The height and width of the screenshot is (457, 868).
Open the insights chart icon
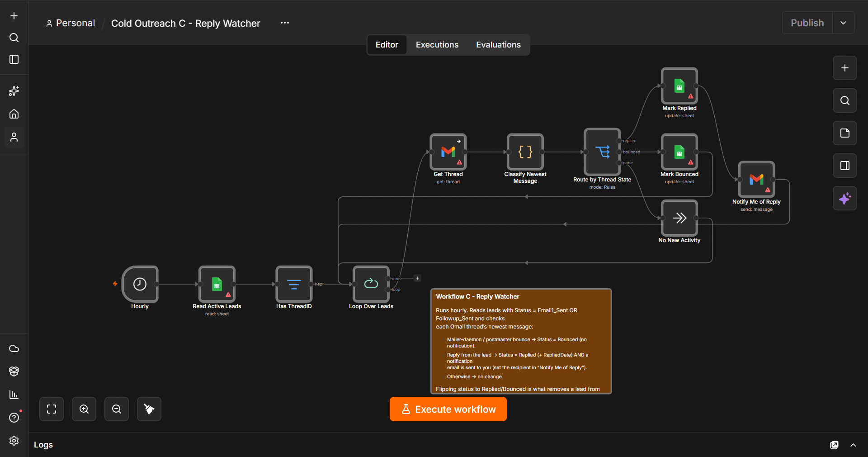14,395
